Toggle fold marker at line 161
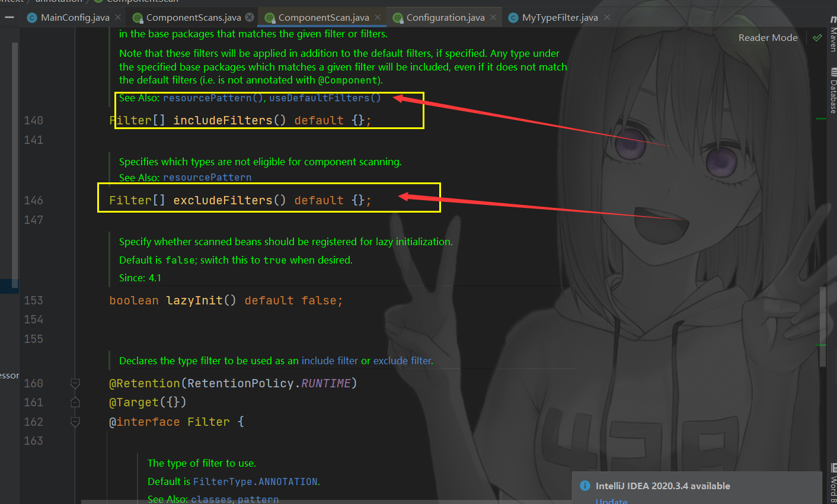 tap(75, 403)
